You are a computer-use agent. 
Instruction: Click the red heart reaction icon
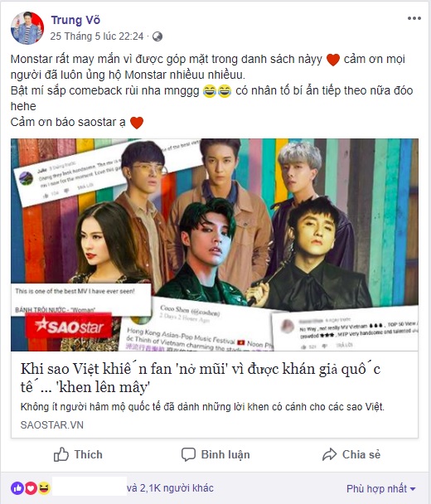pyautogui.click(x=31, y=488)
